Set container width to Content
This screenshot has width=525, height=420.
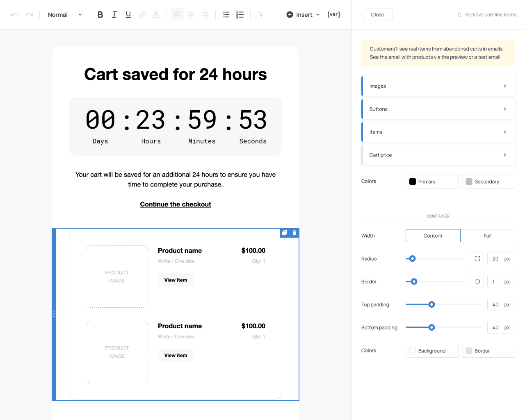tap(433, 236)
